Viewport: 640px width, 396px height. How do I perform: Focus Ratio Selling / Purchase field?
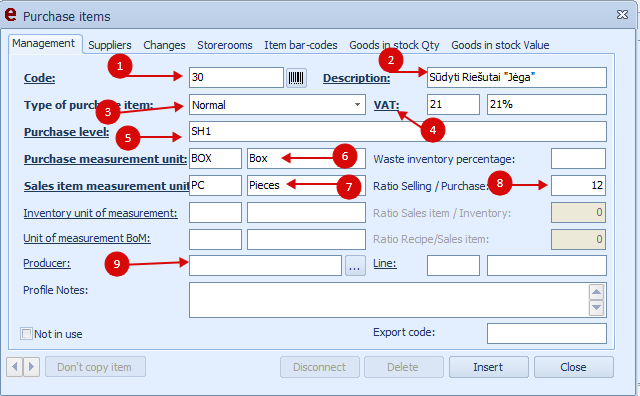(x=578, y=185)
